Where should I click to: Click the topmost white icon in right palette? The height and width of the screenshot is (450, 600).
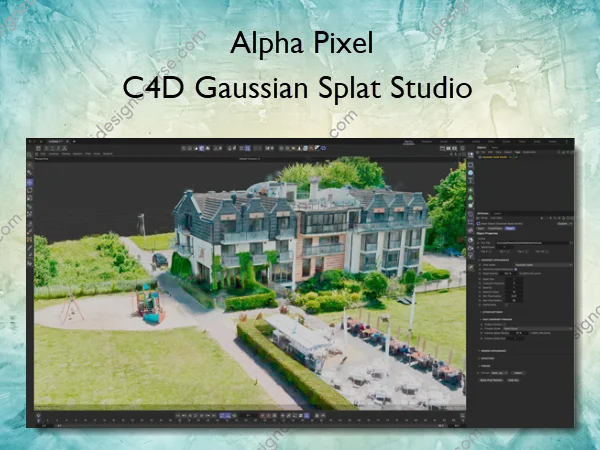[470, 154]
